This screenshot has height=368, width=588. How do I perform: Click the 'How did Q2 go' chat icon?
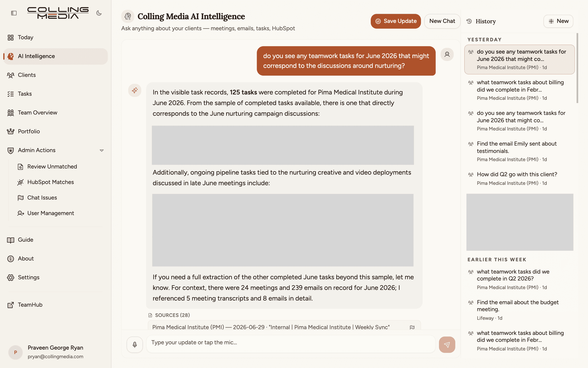coord(471,175)
